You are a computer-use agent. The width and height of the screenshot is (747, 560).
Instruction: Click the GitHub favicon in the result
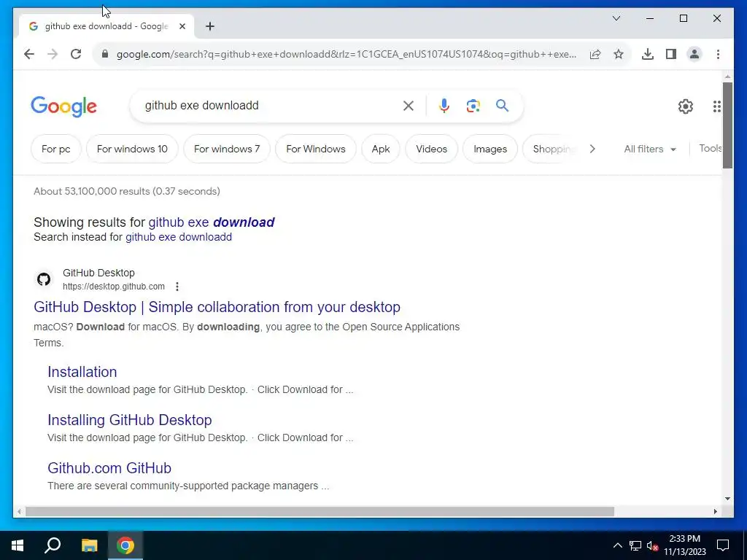tap(44, 279)
